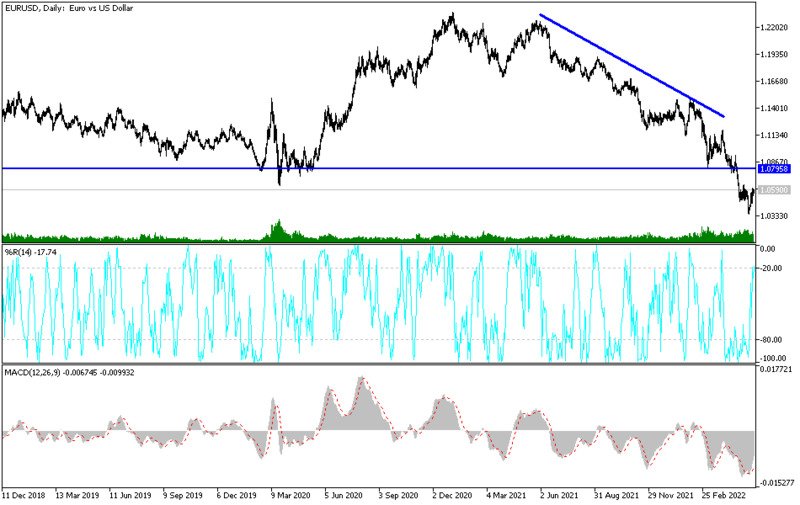The width and height of the screenshot is (800, 505).
Task: Click the 9 Mar 2020 date label
Action: (290, 495)
